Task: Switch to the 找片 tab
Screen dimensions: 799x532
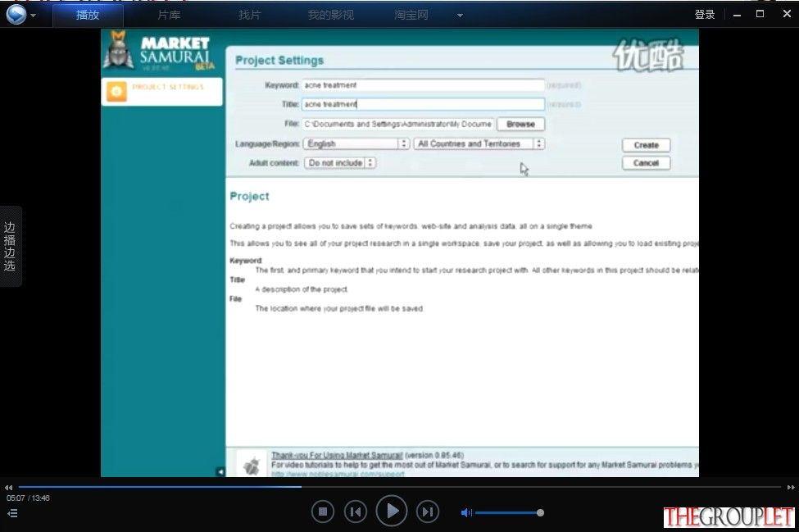Action: pyautogui.click(x=250, y=16)
